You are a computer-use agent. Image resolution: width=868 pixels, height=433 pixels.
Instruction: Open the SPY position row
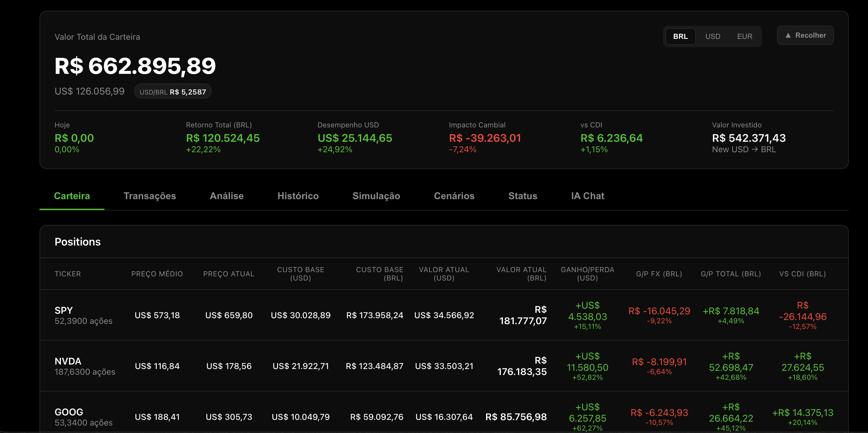tap(64, 310)
